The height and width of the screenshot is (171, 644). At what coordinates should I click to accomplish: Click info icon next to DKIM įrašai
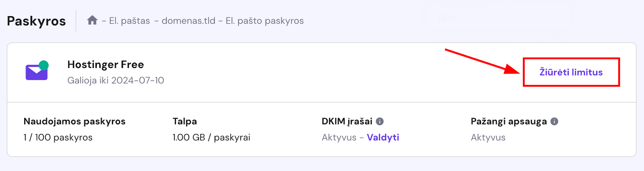[x=380, y=121]
